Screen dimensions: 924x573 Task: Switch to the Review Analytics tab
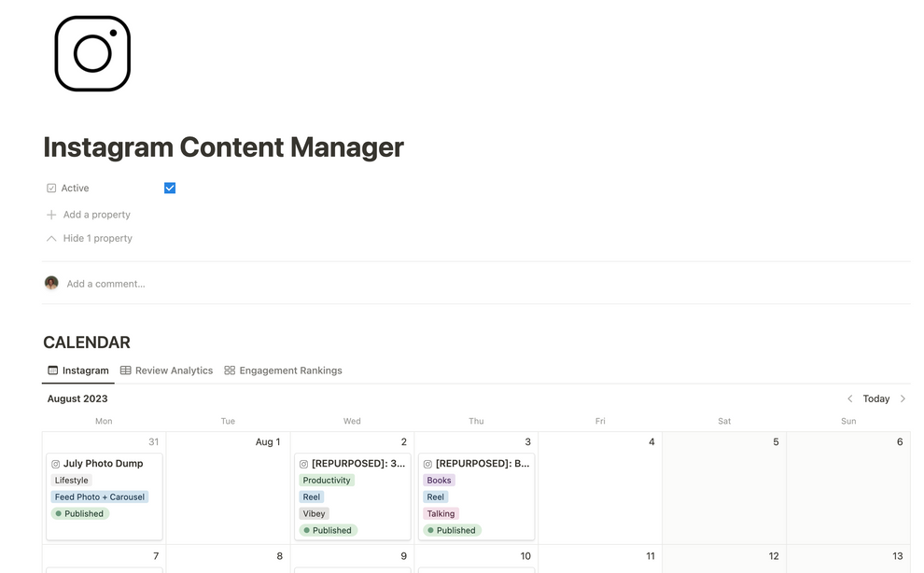coord(174,370)
